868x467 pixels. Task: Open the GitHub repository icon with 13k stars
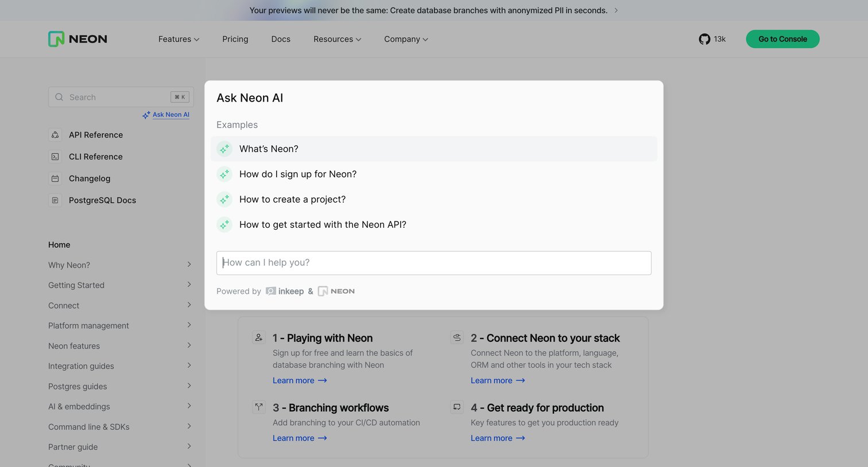[704, 39]
